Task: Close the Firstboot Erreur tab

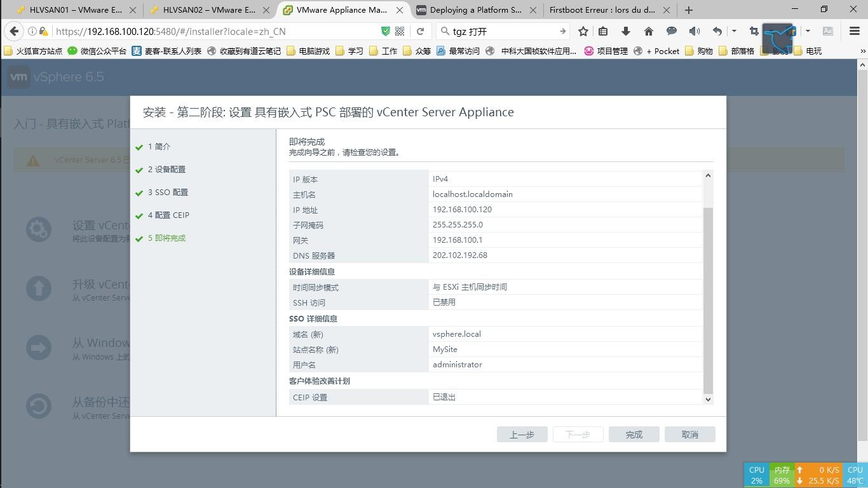Action: [x=666, y=10]
